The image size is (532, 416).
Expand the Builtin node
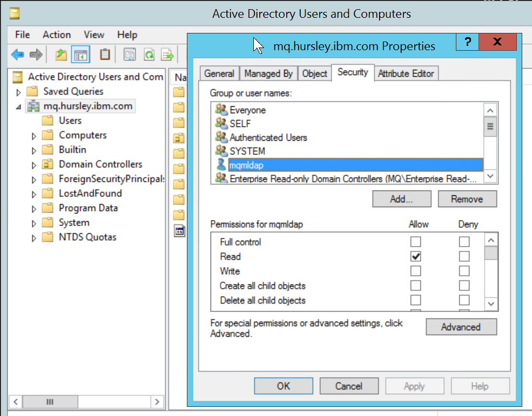[x=33, y=151]
